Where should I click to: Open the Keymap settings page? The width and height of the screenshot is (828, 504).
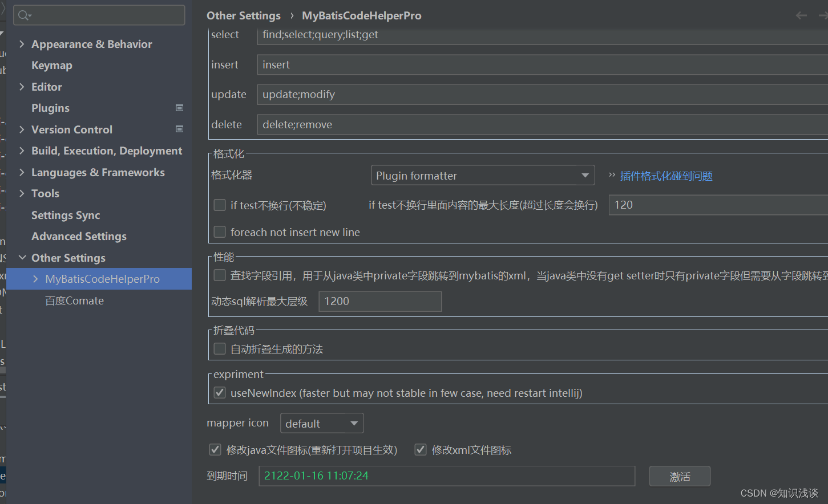(52, 66)
